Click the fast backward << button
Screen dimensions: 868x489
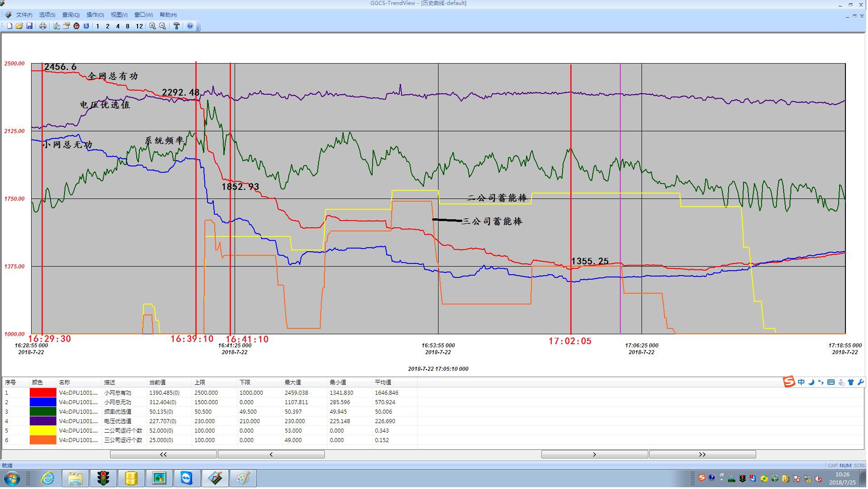click(x=163, y=454)
